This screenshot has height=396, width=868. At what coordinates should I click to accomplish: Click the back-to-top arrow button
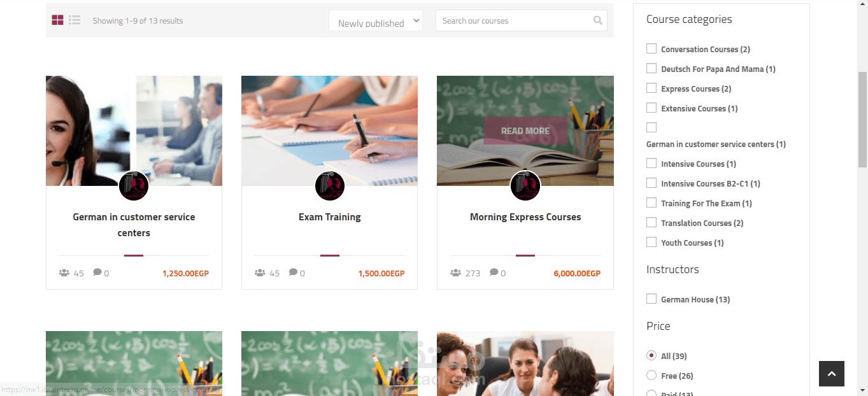[x=831, y=374]
